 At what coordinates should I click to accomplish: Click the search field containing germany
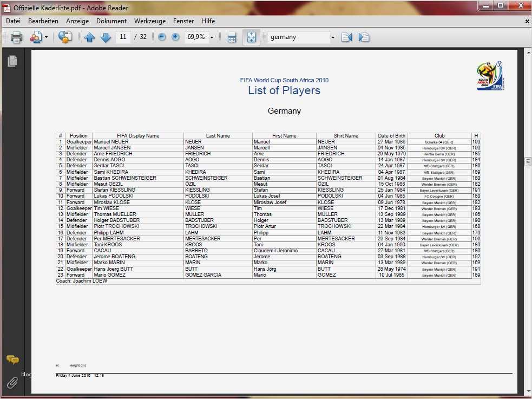[x=299, y=37]
